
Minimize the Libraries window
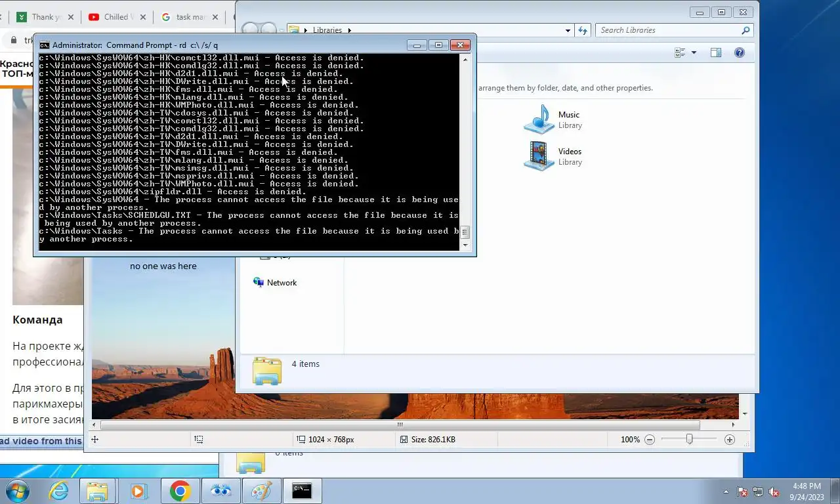pyautogui.click(x=700, y=12)
